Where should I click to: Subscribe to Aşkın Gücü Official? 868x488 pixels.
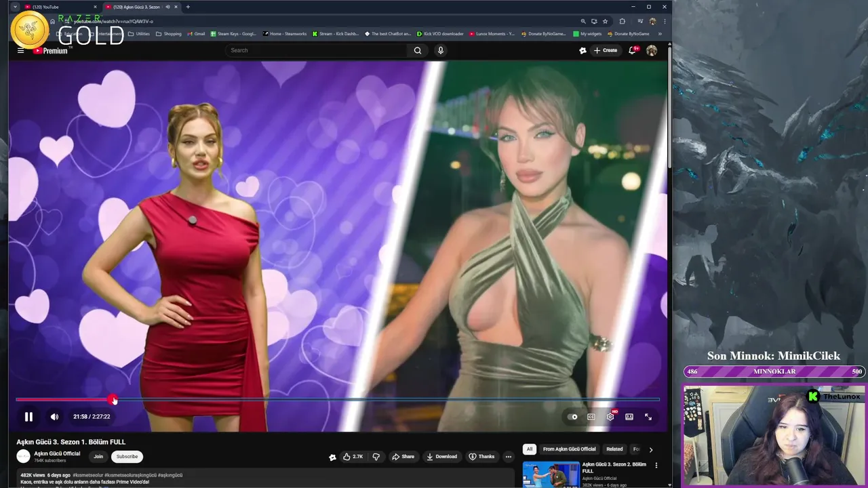(x=127, y=457)
